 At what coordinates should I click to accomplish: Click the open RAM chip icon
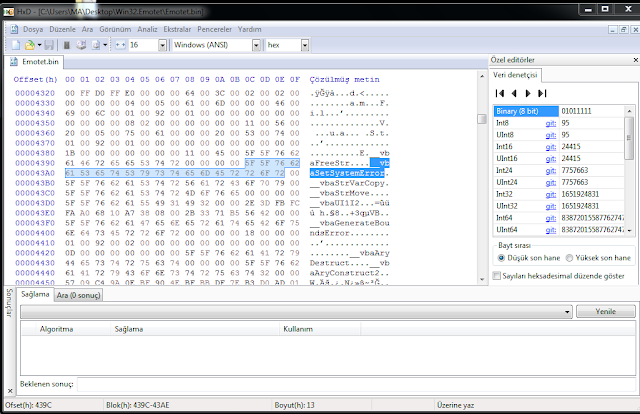67,45
